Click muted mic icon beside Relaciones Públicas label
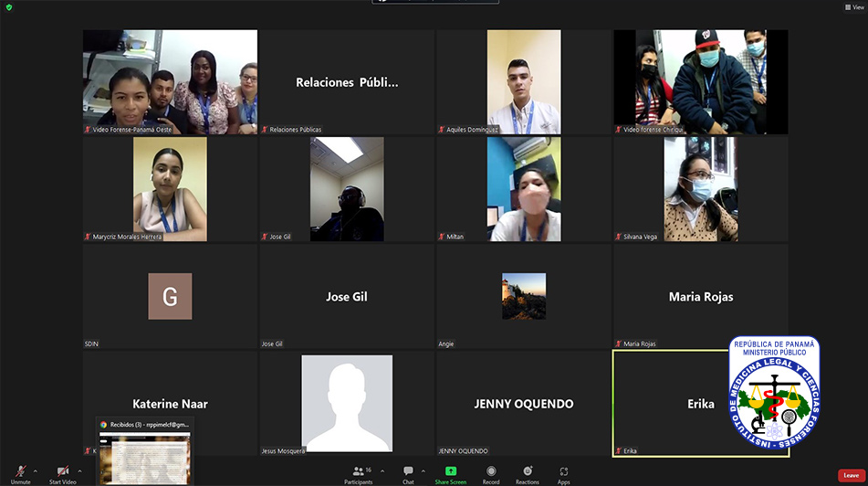Viewport: 868px width, 486px height. pyautogui.click(x=265, y=129)
